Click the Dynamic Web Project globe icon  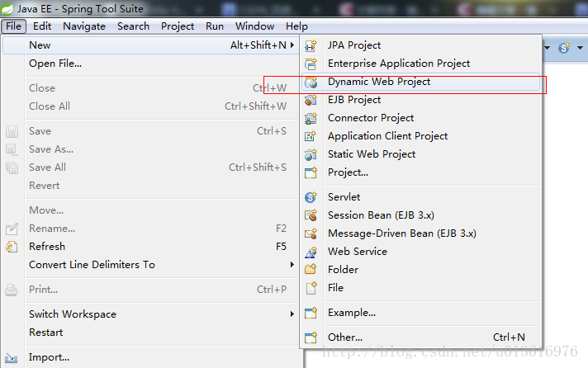tap(311, 82)
